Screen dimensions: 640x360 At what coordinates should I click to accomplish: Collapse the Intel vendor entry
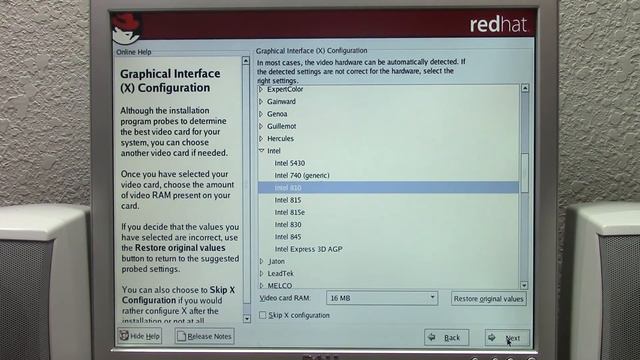pyautogui.click(x=261, y=151)
